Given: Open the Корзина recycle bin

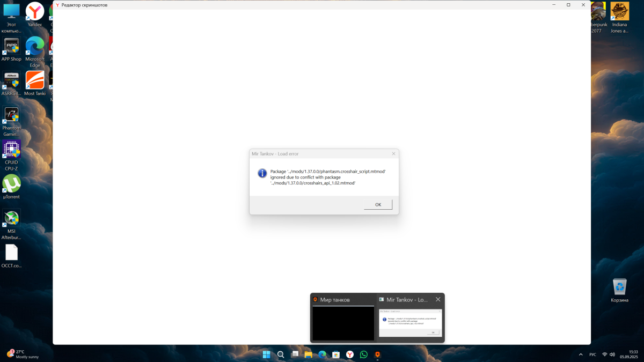Looking at the screenshot, I should (620, 290).
